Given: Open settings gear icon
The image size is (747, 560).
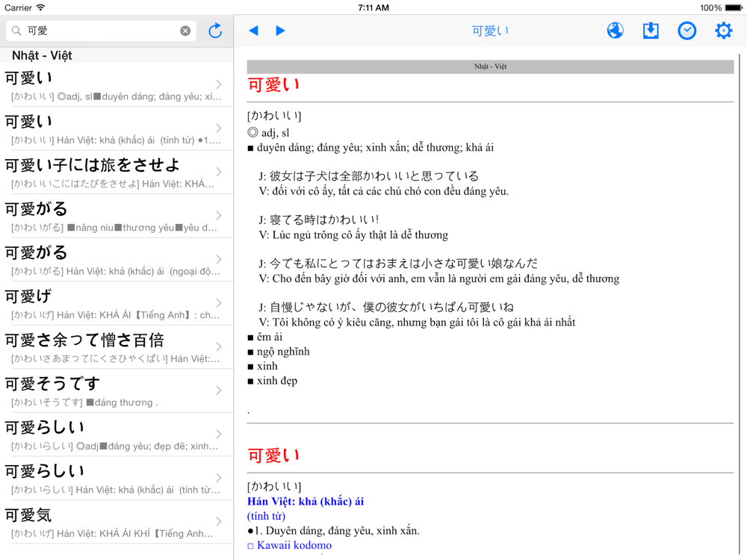Looking at the screenshot, I should 723,31.
